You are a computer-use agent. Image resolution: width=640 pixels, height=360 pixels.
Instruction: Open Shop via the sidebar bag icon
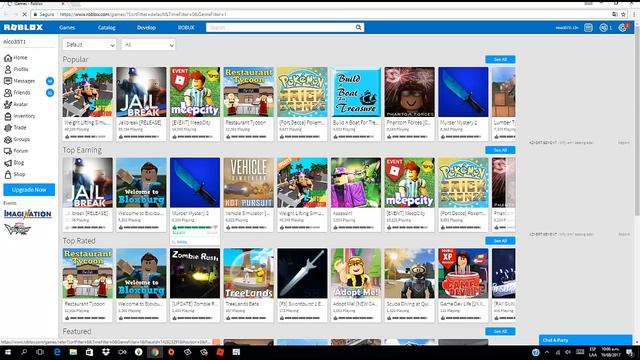point(8,174)
